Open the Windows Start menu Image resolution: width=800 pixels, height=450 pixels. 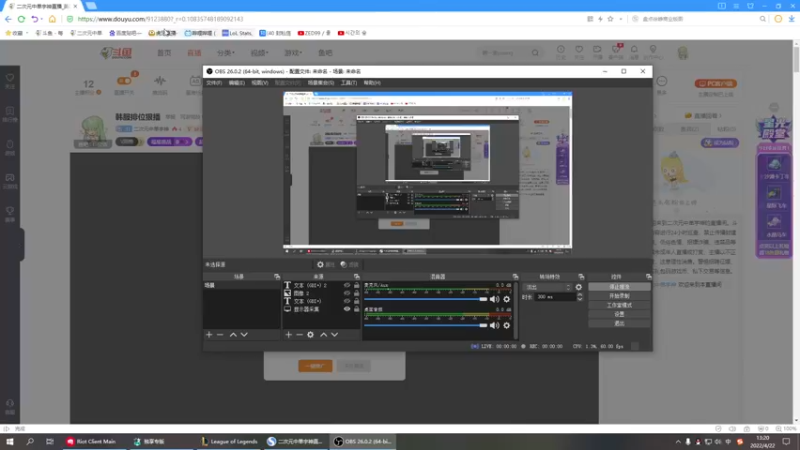tap(10, 441)
